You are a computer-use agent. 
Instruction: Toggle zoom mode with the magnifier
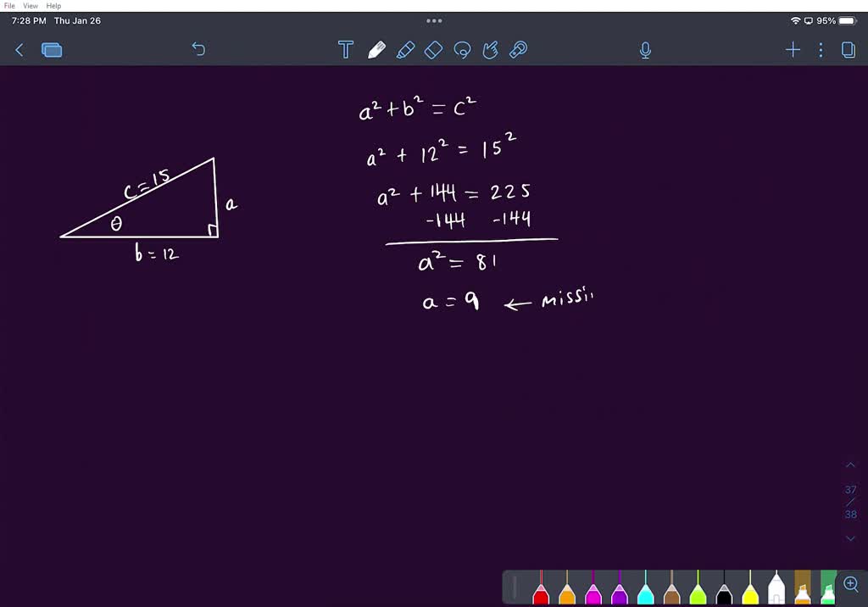[x=850, y=583]
